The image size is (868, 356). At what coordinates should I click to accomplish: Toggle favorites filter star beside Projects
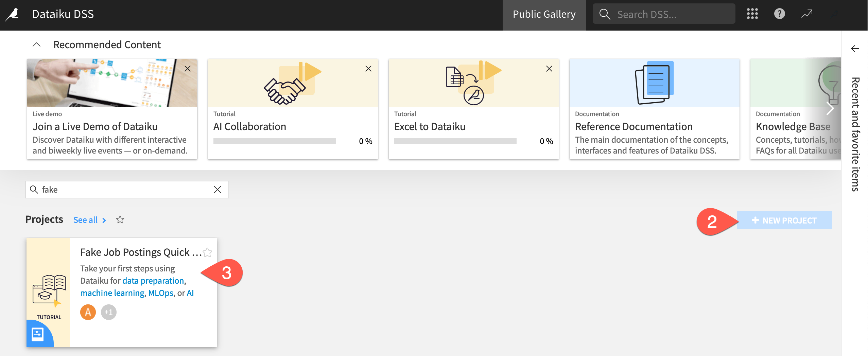point(120,219)
